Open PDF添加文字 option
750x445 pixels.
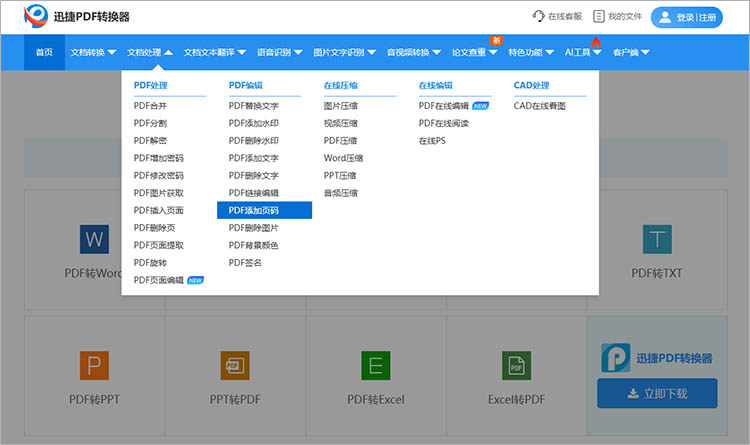254,158
